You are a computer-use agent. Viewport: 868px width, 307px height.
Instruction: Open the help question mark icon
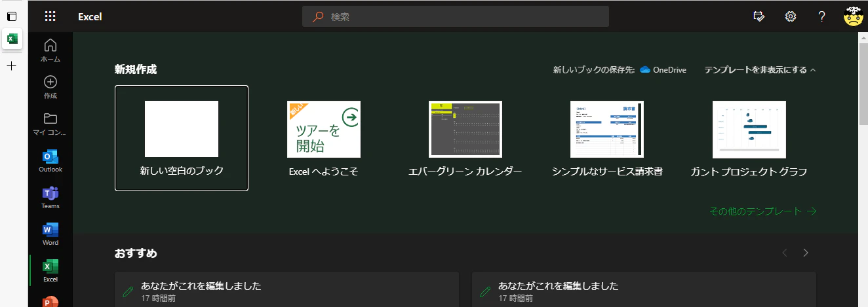[x=821, y=16]
